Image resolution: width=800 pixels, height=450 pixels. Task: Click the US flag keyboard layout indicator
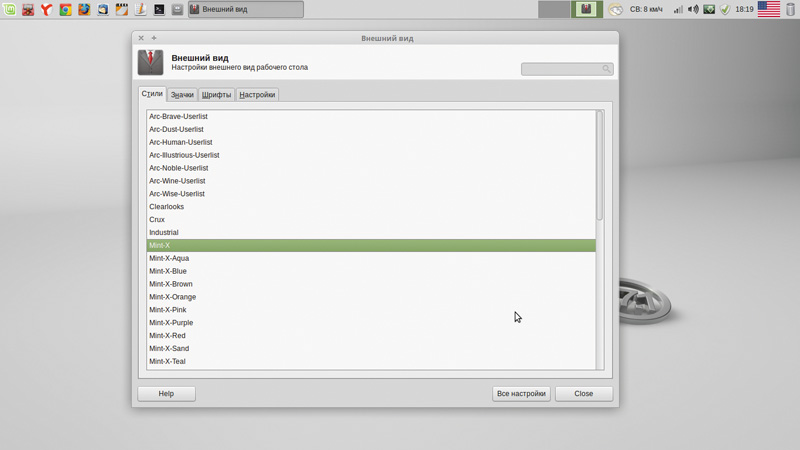tap(769, 9)
